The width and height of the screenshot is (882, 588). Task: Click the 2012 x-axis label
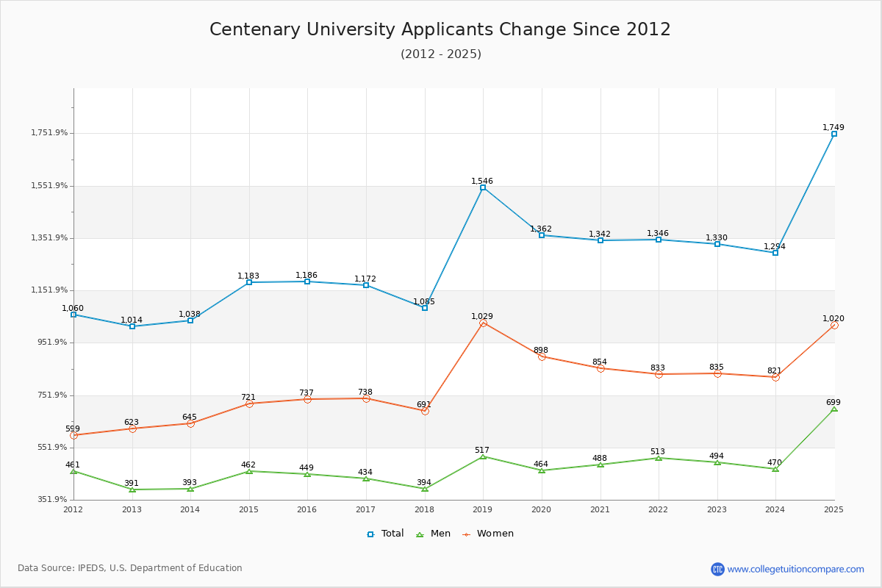(73, 509)
